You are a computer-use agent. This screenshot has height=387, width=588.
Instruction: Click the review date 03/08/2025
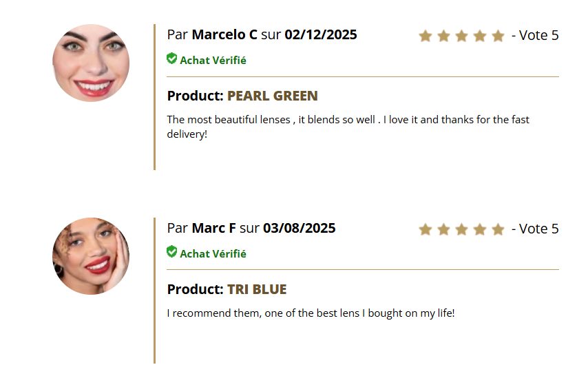(x=300, y=228)
